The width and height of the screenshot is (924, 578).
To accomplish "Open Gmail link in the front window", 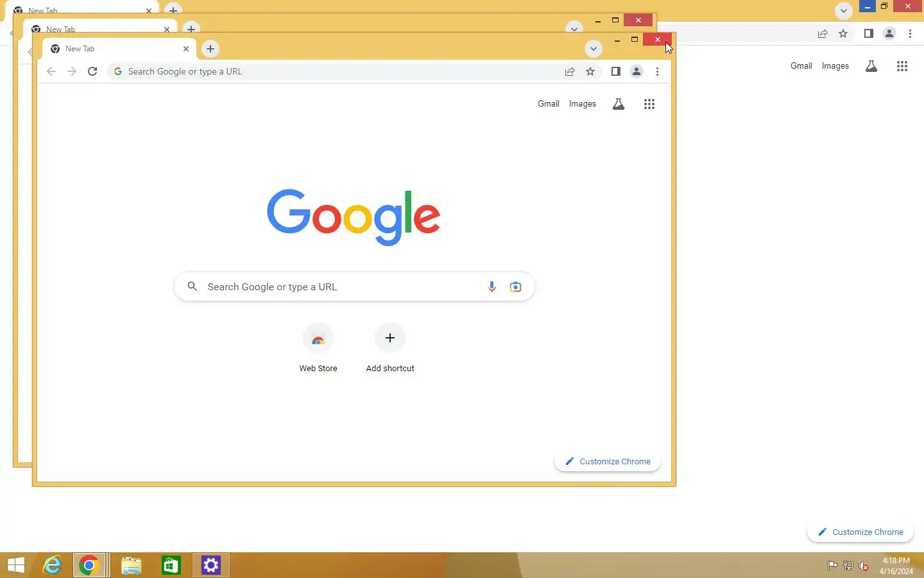I will (549, 103).
